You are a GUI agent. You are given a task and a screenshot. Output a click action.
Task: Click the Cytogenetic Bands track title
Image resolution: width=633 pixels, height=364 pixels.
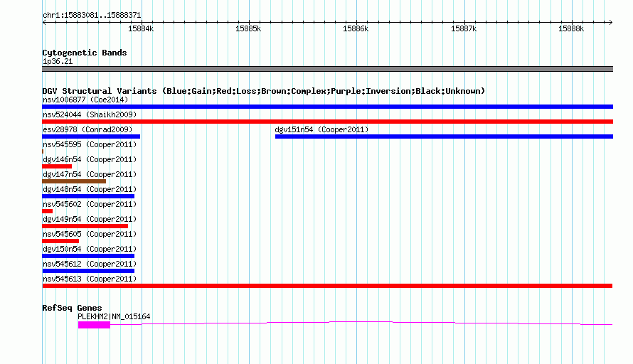click(x=85, y=53)
